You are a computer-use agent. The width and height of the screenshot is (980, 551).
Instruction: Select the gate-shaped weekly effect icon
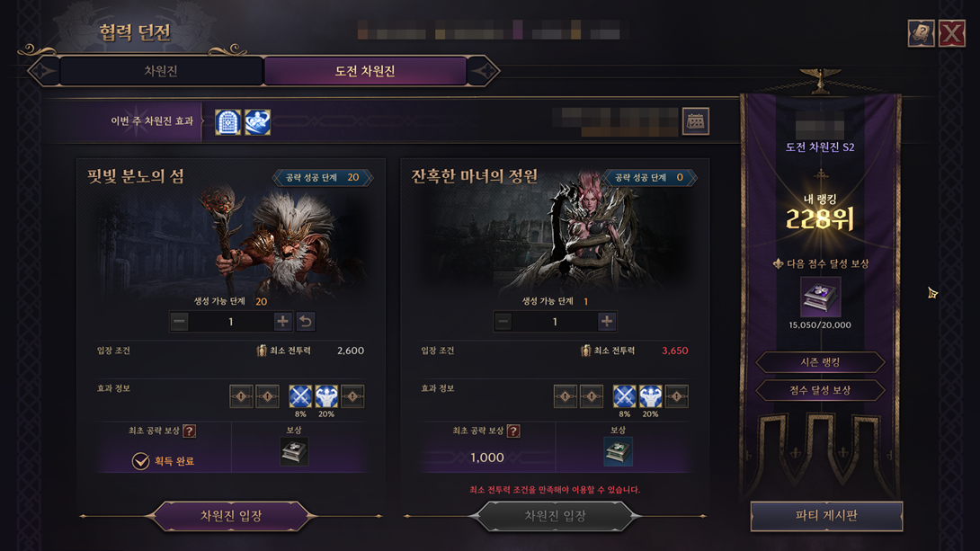pos(228,122)
